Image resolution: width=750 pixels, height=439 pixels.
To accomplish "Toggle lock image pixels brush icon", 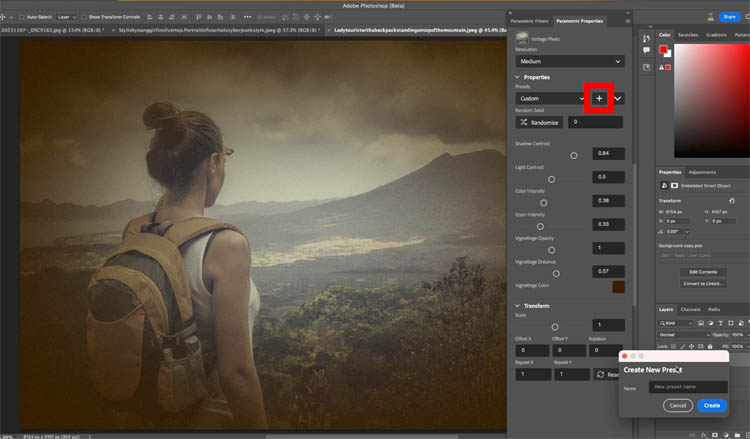I will (x=683, y=346).
